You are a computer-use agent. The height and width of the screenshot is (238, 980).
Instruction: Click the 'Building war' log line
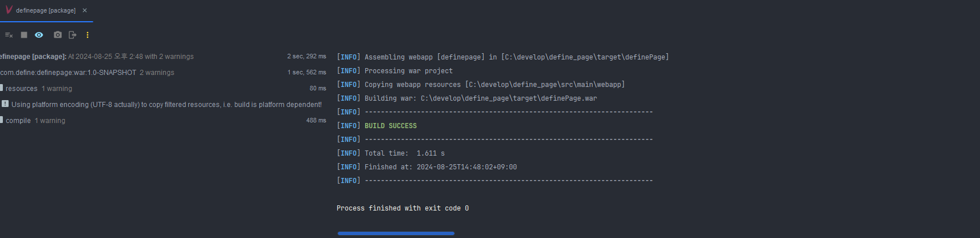[x=467, y=98]
